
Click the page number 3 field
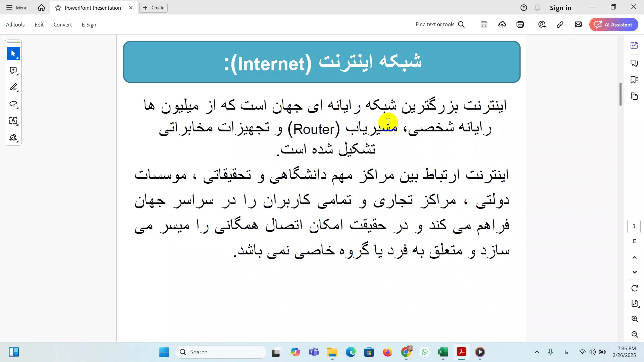634,226
